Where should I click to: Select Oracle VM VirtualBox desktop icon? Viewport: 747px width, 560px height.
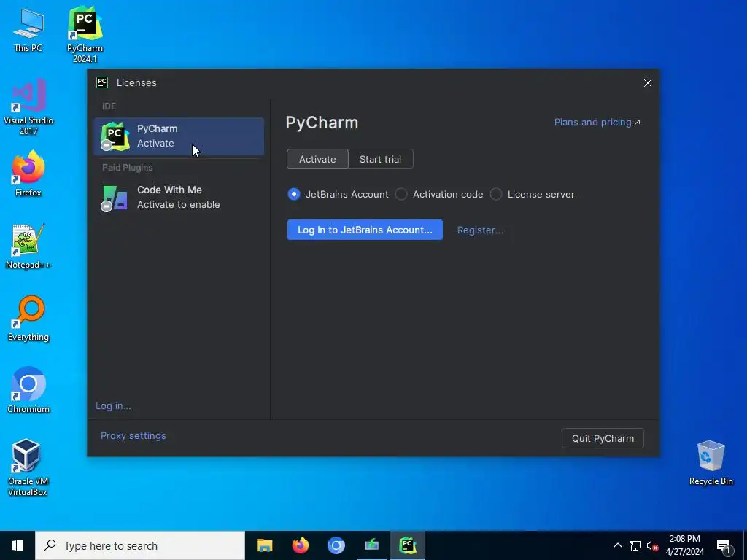pos(28,467)
